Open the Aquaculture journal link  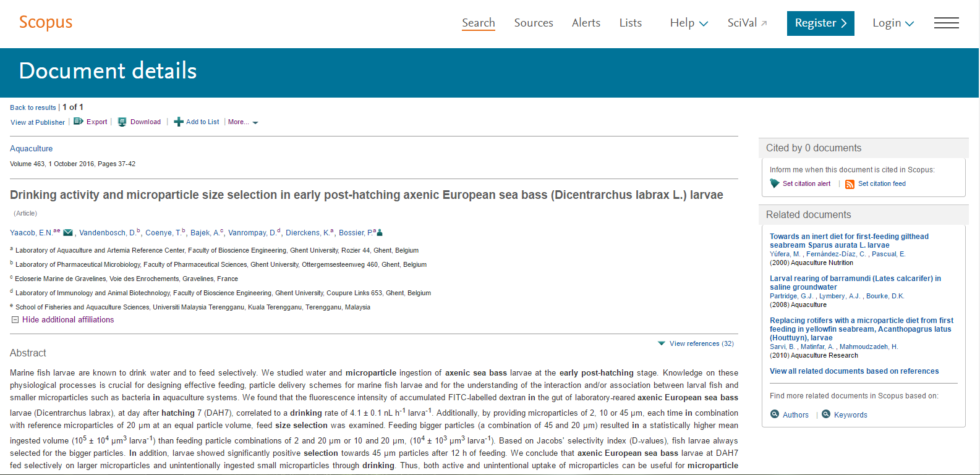(x=32, y=148)
